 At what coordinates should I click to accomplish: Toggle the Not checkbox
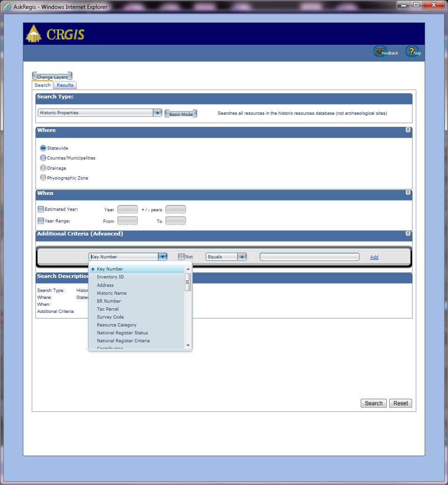182,256
